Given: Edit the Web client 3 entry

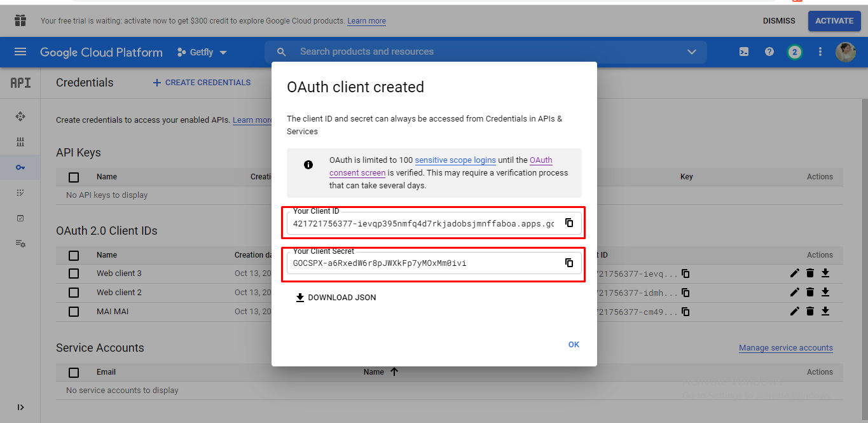Looking at the screenshot, I should (x=794, y=273).
